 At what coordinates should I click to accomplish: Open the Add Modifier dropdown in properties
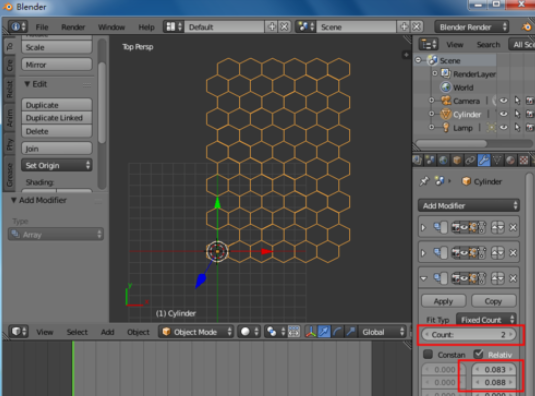point(469,206)
